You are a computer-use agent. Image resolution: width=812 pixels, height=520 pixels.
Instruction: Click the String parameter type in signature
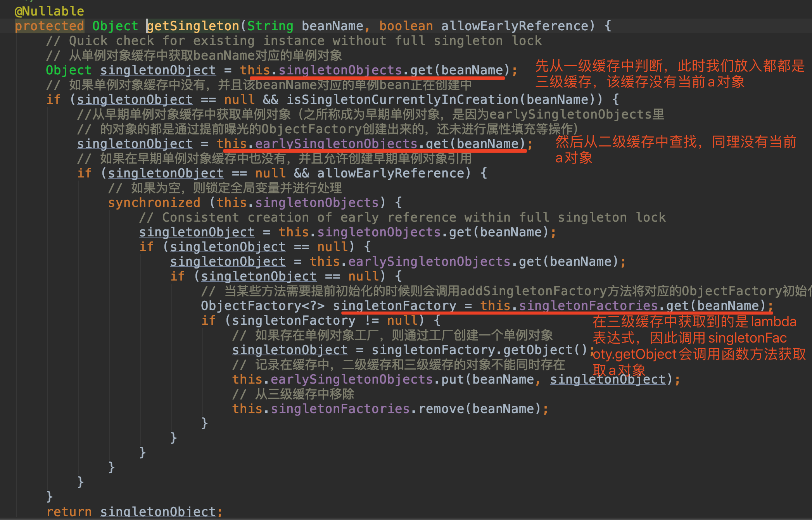270,26
